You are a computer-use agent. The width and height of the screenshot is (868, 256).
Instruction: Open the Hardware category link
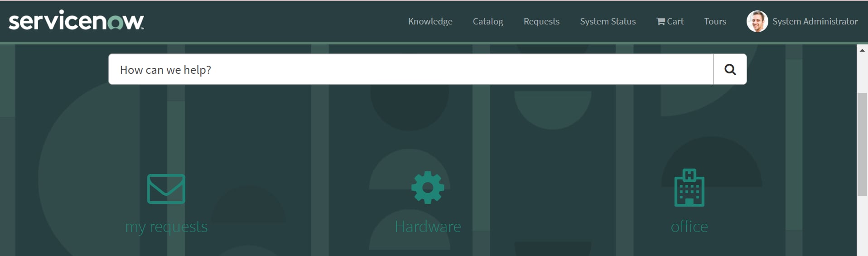point(428,226)
